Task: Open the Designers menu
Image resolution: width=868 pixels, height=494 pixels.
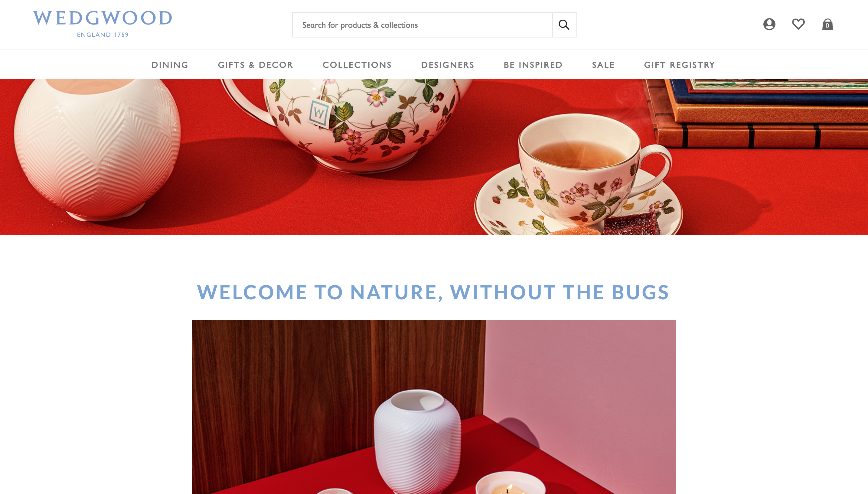Action: (x=448, y=65)
